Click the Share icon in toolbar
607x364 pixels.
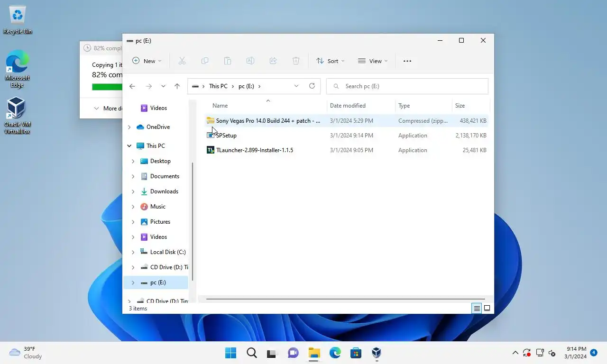[x=273, y=61]
